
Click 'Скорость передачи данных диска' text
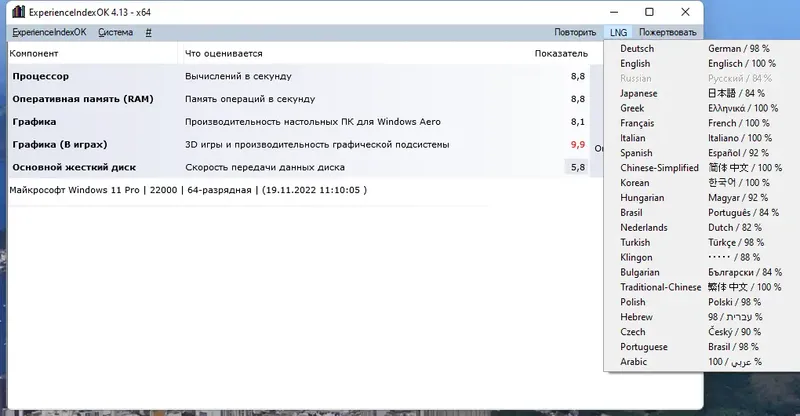coord(265,167)
